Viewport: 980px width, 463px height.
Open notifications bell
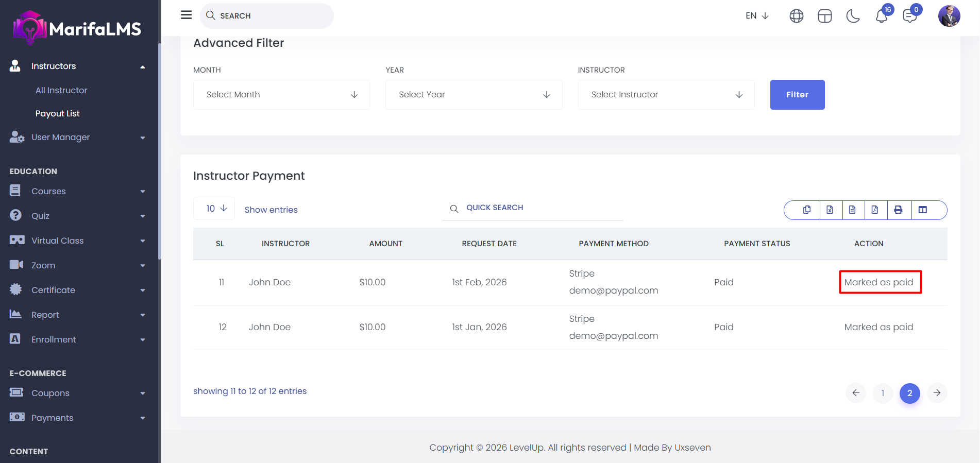(881, 16)
